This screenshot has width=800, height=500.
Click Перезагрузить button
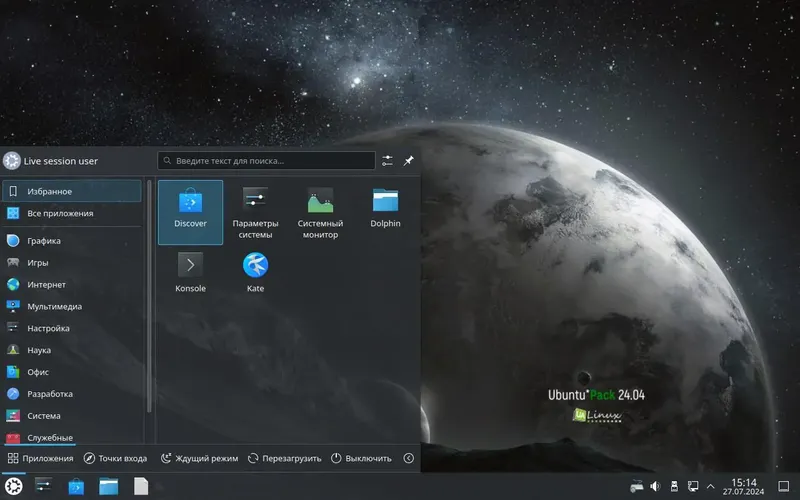[285, 458]
